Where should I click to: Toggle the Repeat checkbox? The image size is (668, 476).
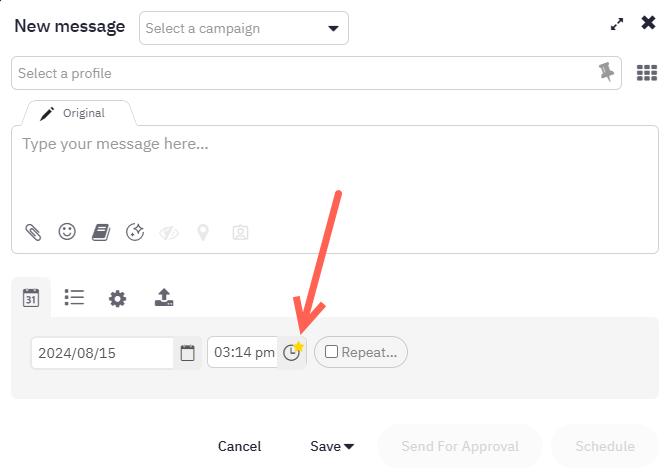(331, 352)
